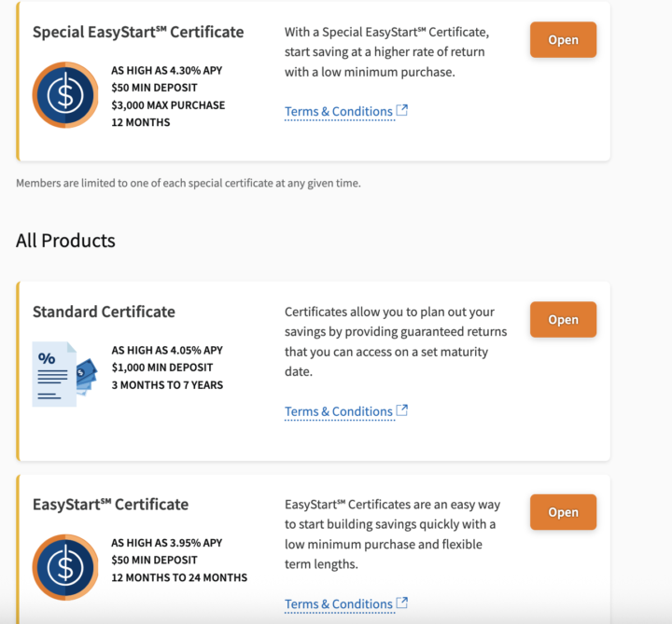This screenshot has width=672, height=624.
Task: View Standard Certificate Terms & Conditions
Action: click(x=339, y=411)
